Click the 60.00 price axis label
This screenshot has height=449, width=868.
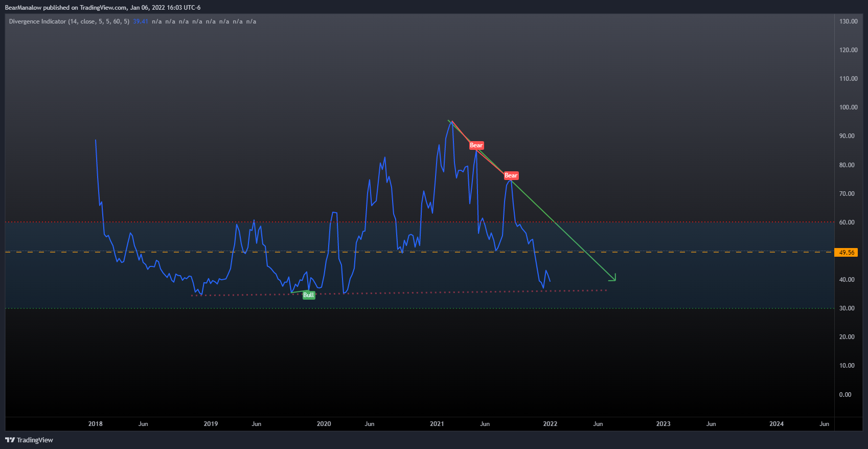(847, 222)
